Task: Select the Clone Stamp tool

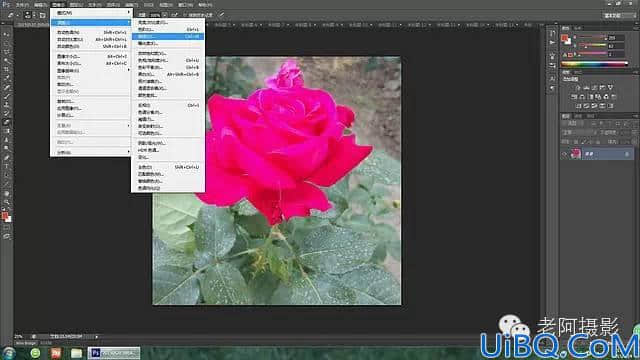Action: (x=6, y=104)
